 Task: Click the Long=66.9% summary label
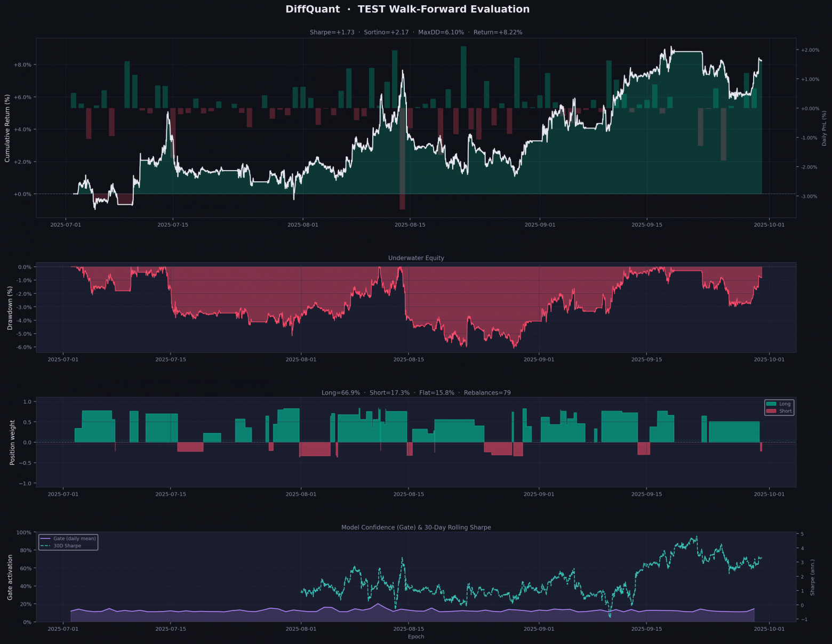click(340, 392)
